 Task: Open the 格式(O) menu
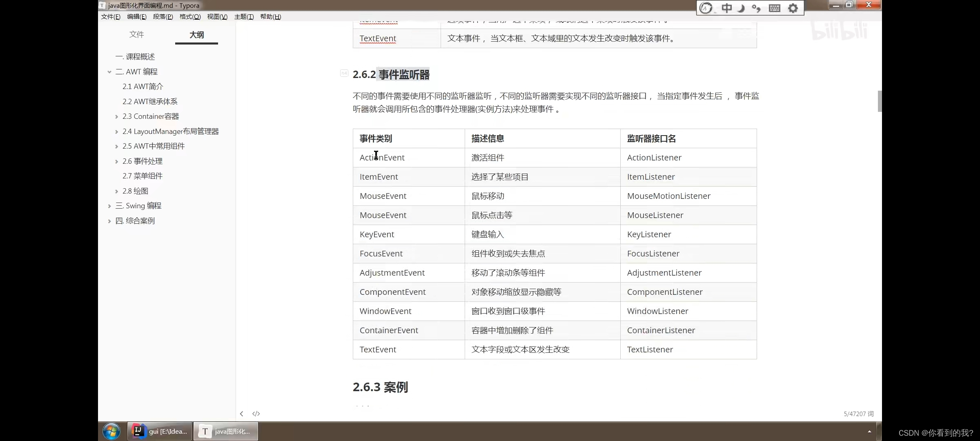point(190,17)
